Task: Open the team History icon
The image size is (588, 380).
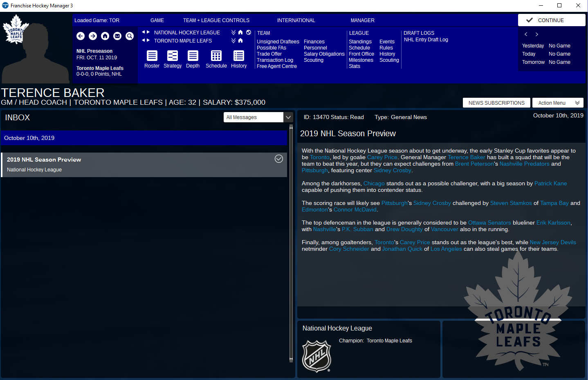Action: pos(239,56)
